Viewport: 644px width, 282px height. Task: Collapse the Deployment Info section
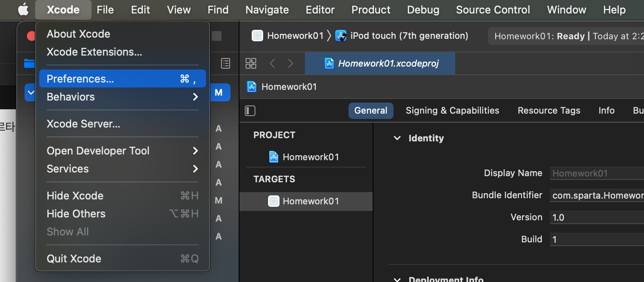coord(397,280)
